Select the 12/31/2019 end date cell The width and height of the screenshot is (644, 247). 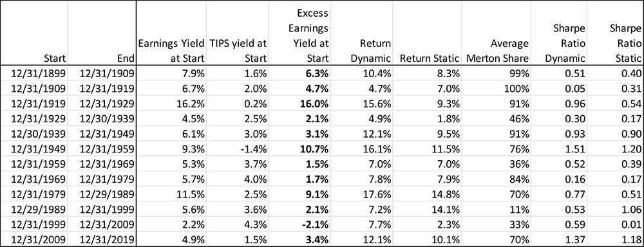point(102,239)
